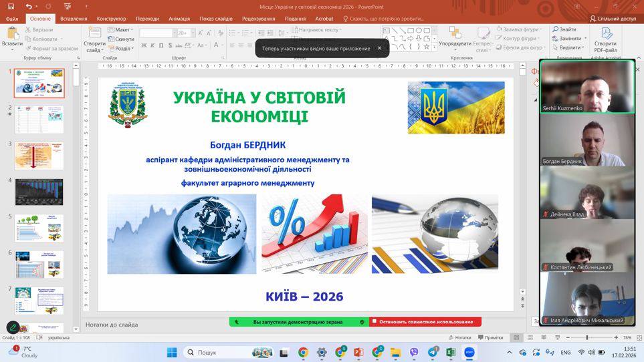Expand the Розділ dropdown
644x362 pixels.
(x=121, y=48)
